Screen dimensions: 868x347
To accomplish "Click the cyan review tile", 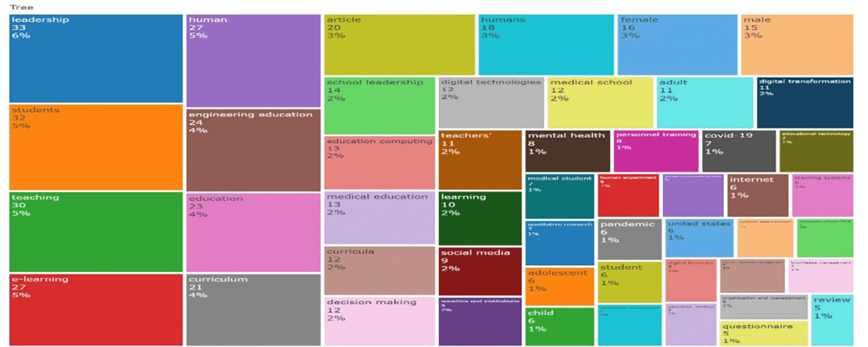I will coord(832,320).
